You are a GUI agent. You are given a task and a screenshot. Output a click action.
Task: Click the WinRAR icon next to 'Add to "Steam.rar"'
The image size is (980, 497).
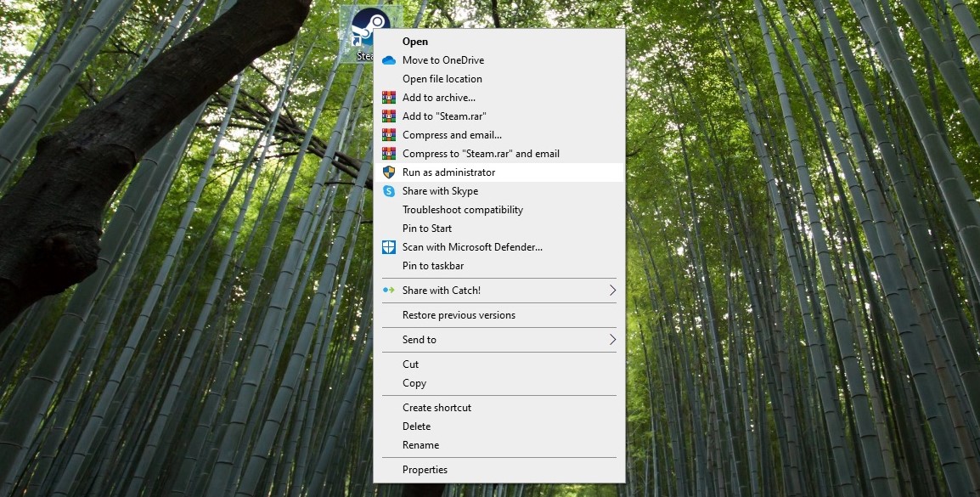pos(390,116)
